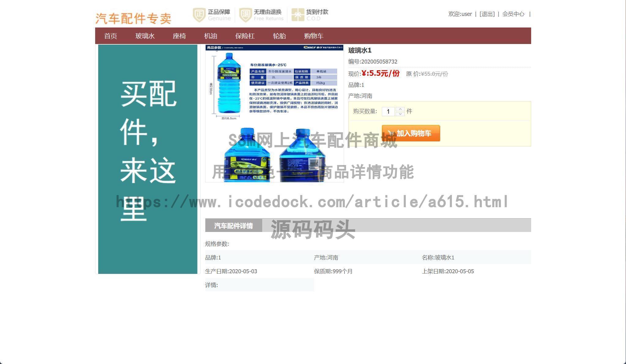Screen dimensions: 626x364
Task: Select the 购物车 cart icon in navigation
Action: click(314, 36)
